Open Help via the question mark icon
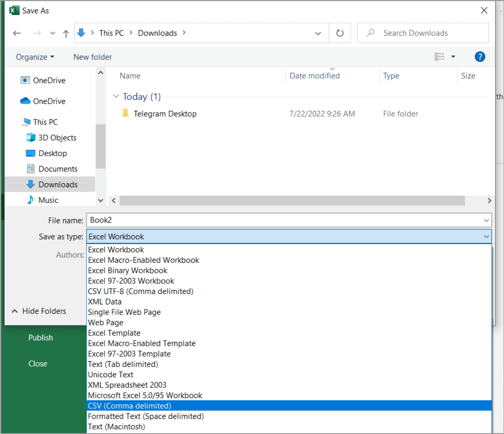504x434 pixels. pos(480,57)
